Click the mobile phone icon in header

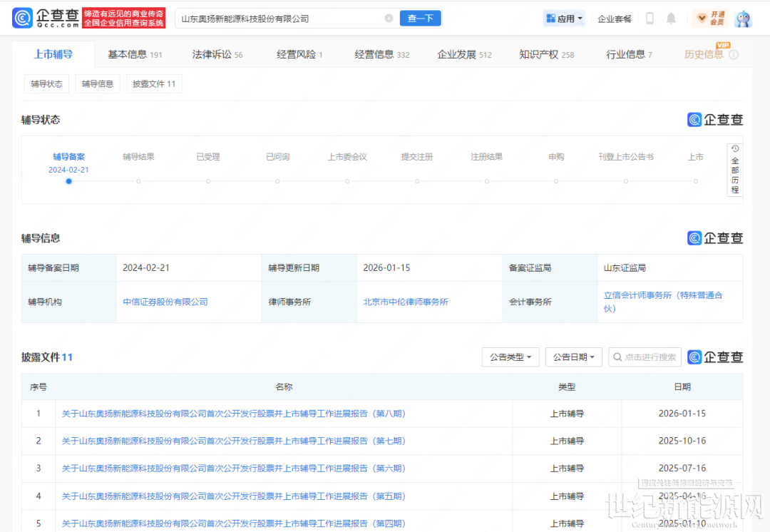click(x=650, y=19)
